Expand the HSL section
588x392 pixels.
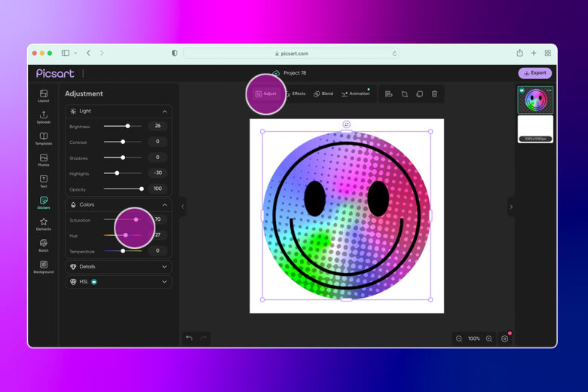[164, 282]
